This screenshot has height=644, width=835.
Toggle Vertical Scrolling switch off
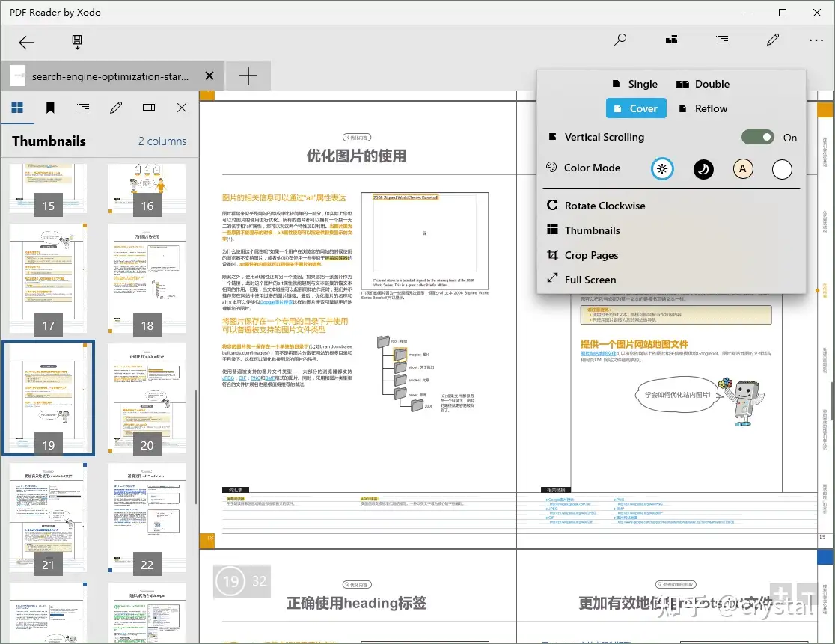[757, 137]
